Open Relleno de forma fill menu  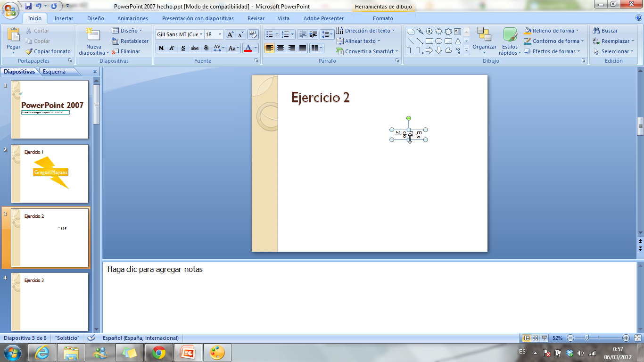coord(552,31)
